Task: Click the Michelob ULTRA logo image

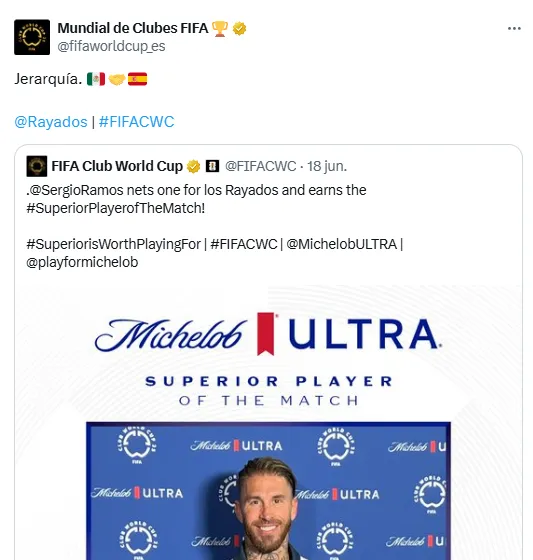Action: (x=268, y=334)
